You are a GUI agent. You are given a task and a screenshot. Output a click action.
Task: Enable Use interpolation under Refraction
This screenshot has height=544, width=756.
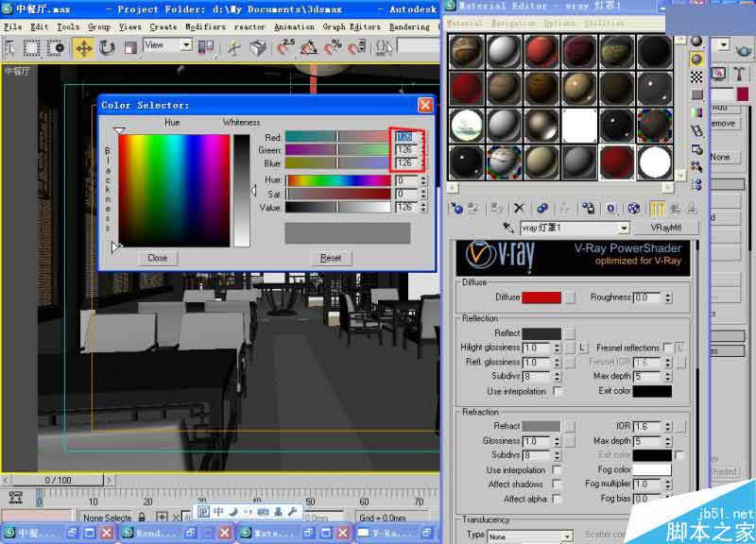coord(556,467)
